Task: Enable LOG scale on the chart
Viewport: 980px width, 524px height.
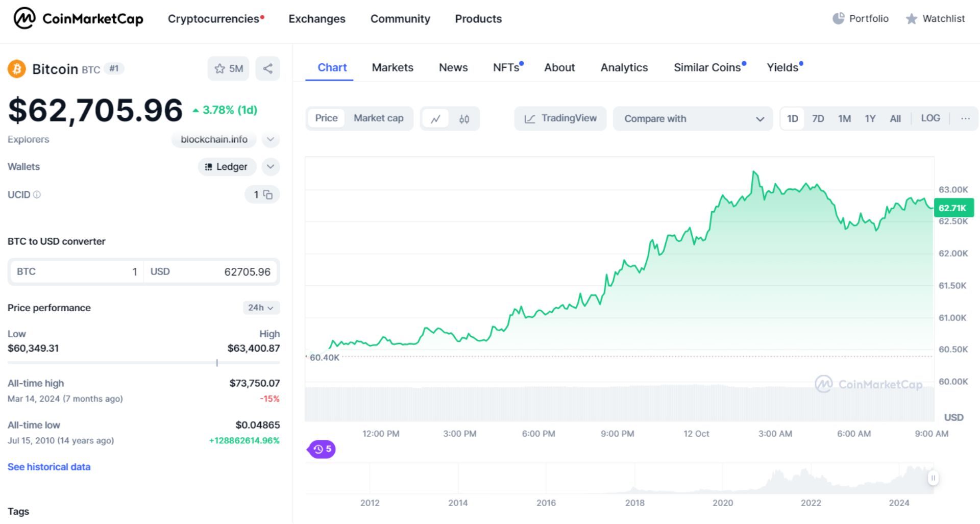Action: click(x=930, y=118)
